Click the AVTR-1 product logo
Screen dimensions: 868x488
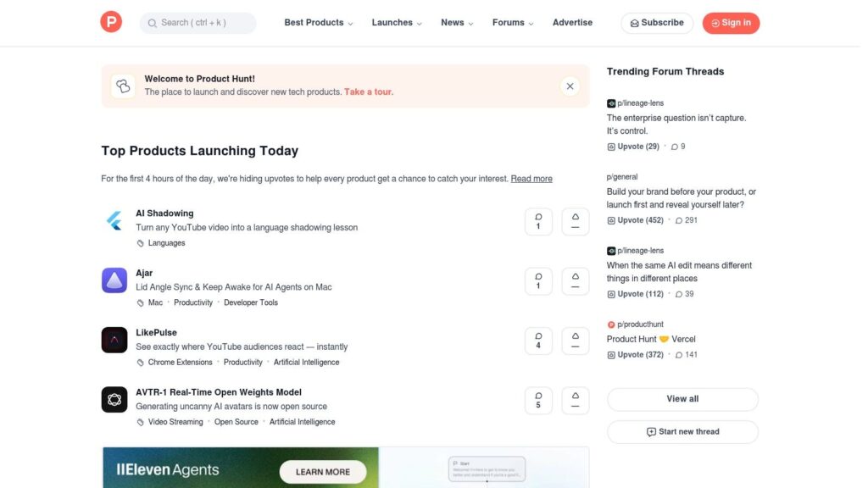[x=114, y=400]
